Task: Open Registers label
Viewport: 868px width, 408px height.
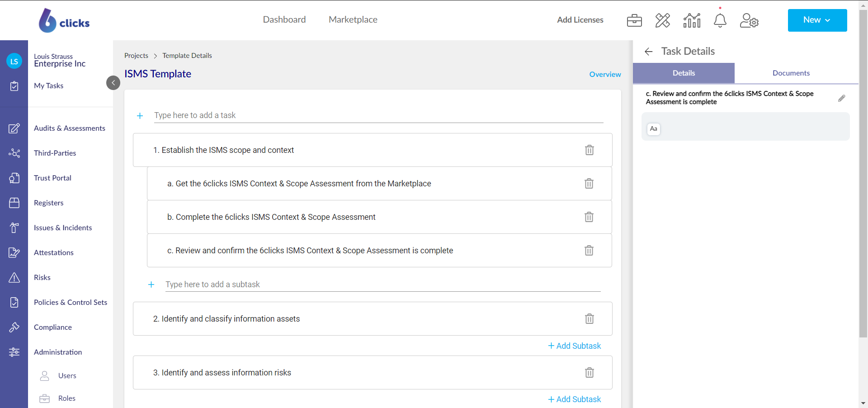Action: 48,203
